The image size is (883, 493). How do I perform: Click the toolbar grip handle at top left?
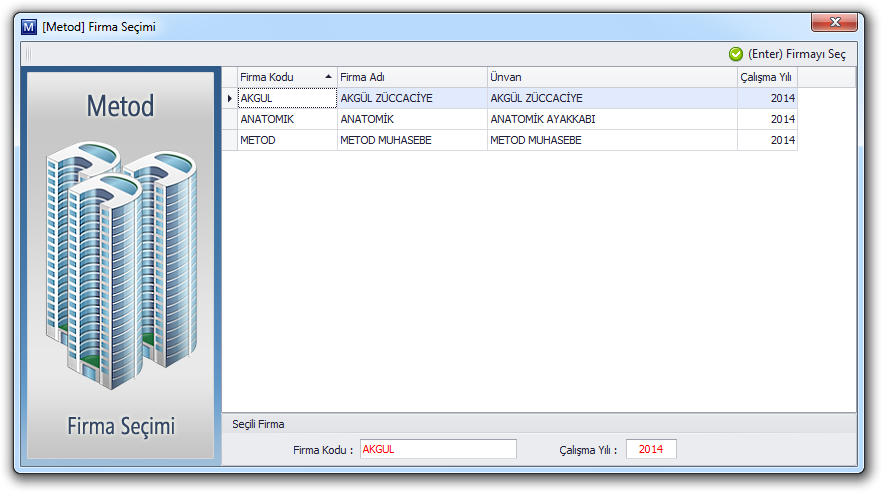point(27,54)
